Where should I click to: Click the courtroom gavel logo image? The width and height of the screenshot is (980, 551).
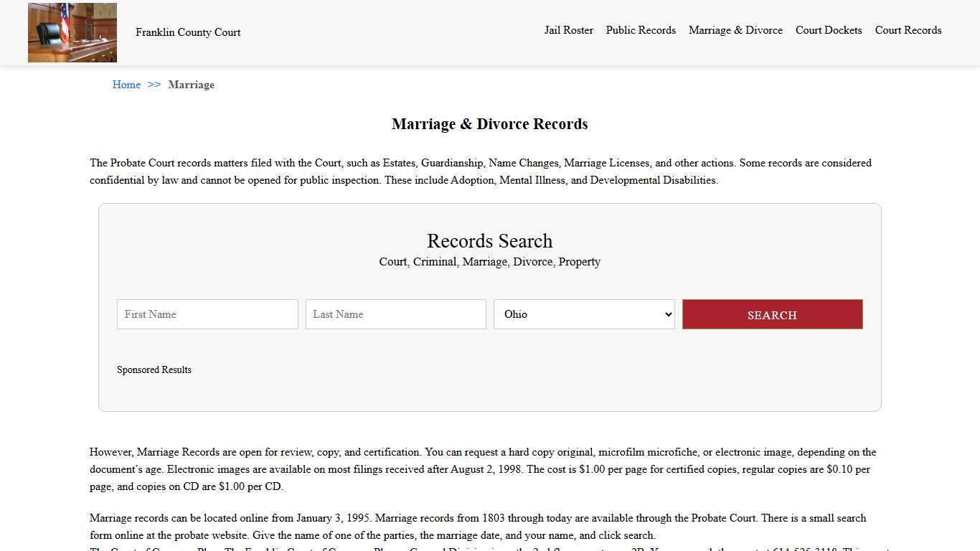[72, 32]
